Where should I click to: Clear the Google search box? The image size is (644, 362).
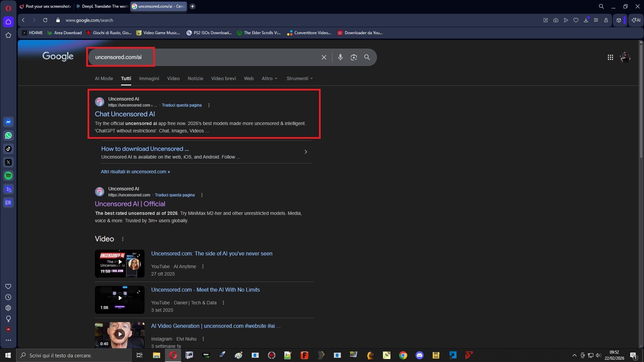coord(324,57)
